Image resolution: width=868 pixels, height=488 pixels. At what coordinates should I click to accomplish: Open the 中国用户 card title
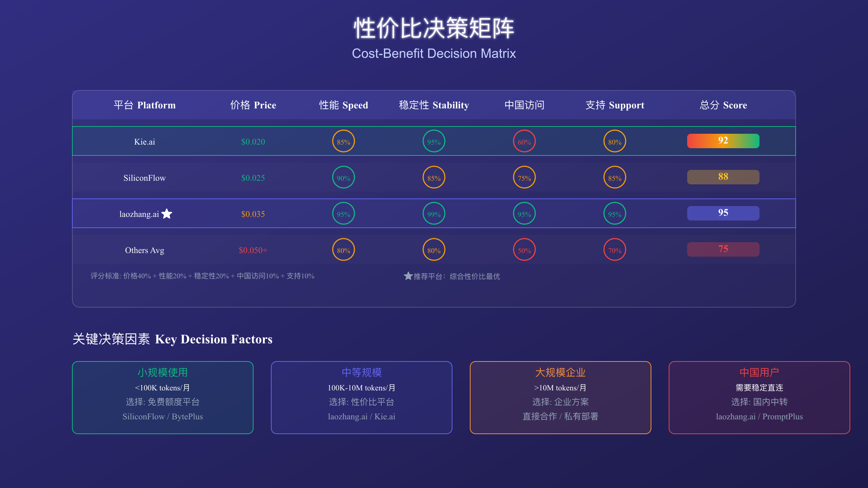pyautogui.click(x=759, y=372)
